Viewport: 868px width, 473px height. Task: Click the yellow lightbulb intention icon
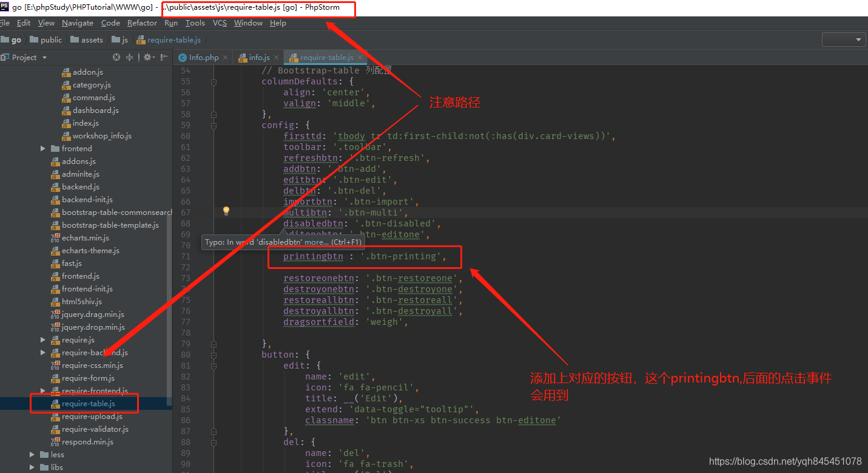pos(226,211)
